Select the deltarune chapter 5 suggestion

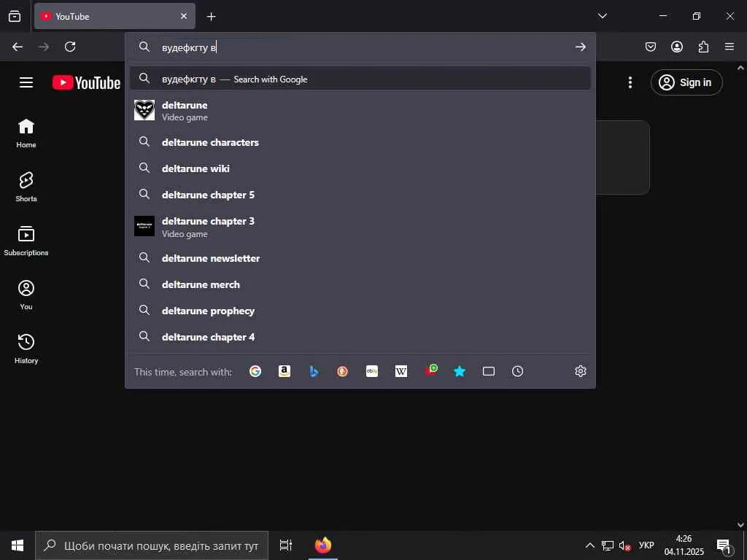click(x=360, y=194)
